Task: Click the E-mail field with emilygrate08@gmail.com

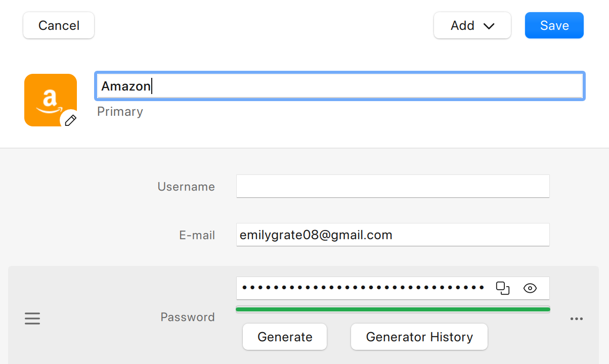Action: point(393,235)
